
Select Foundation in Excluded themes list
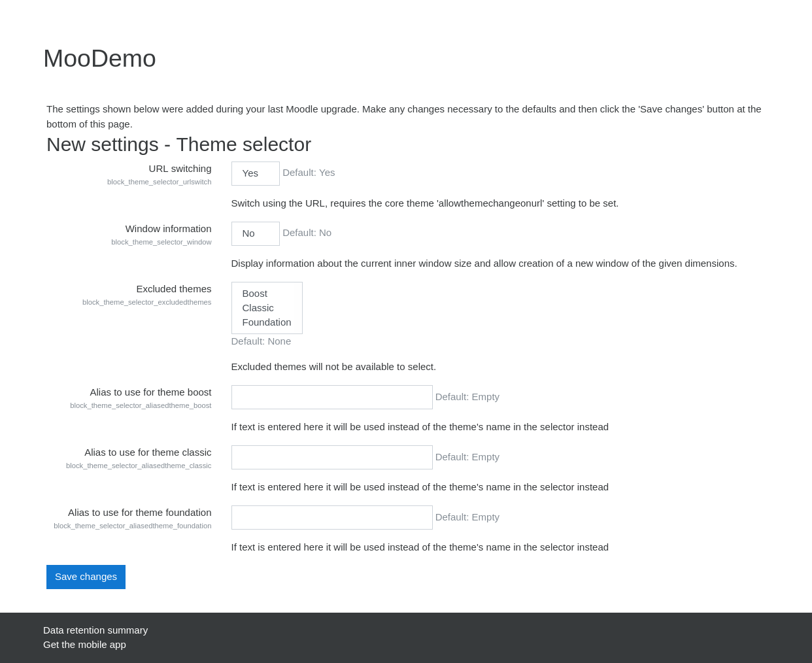tap(267, 322)
